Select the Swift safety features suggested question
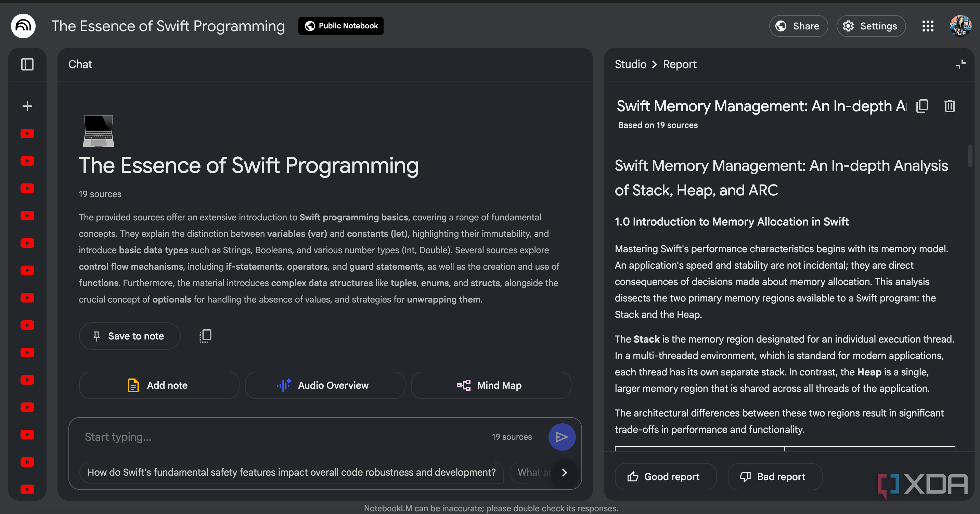Screen dimensions: 980x514 (292, 473)
